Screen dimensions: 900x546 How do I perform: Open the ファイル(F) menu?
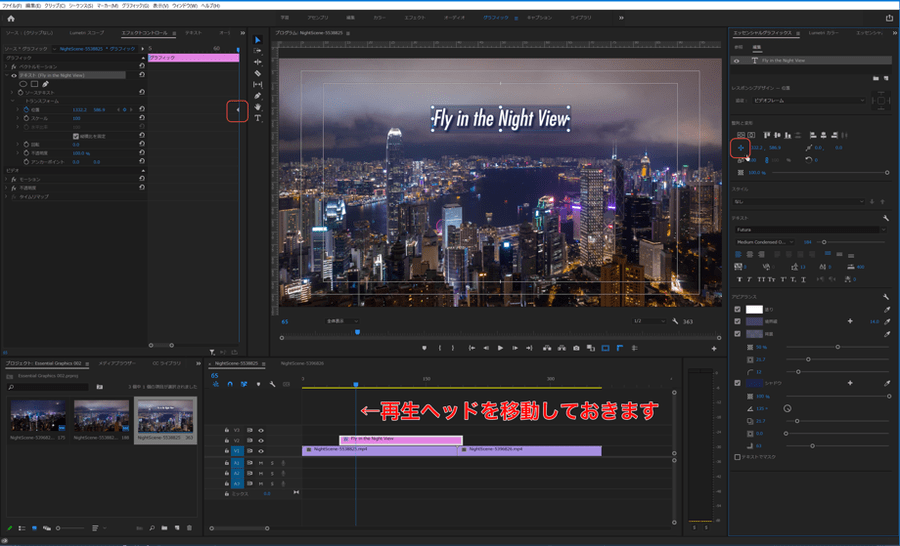click(x=12, y=5)
